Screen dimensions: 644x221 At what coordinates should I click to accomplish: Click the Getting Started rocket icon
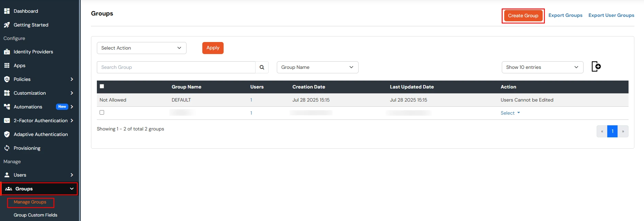click(7, 25)
